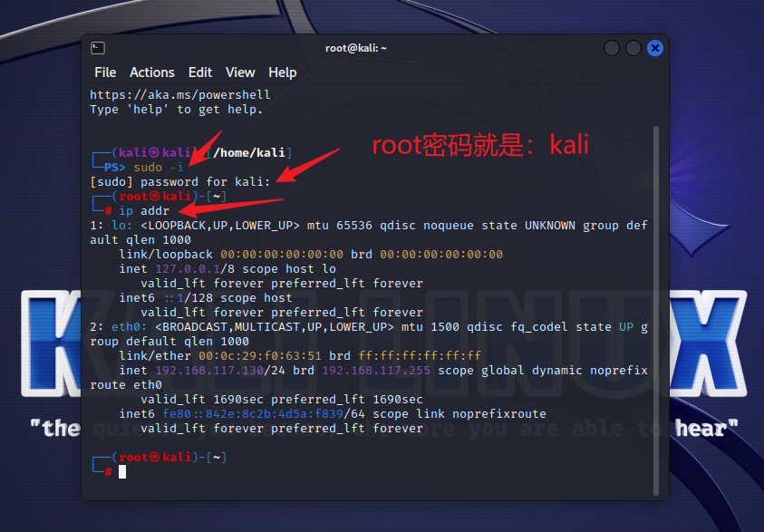Open the File menu
The height and width of the screenshot is (532, 764).
pos(105,73)
